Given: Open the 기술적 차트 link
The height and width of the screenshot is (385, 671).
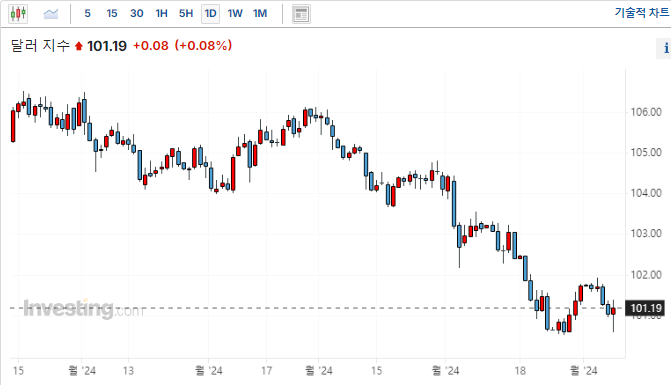Looking at the screenshot, I should 642,12.
